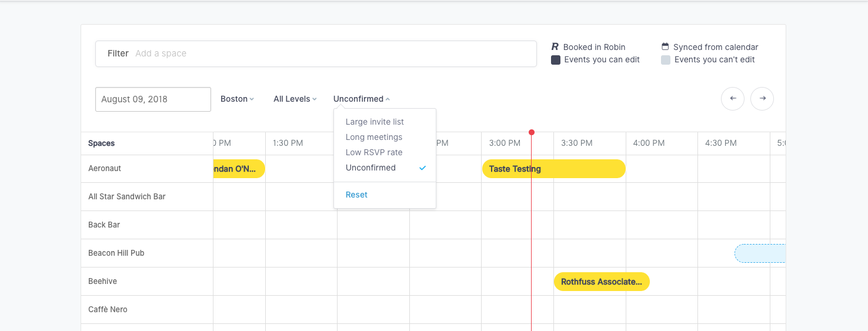Click the checkmark beside Unconfirmed
Viewport: 868px width, 331px height.
pos(422,168)
